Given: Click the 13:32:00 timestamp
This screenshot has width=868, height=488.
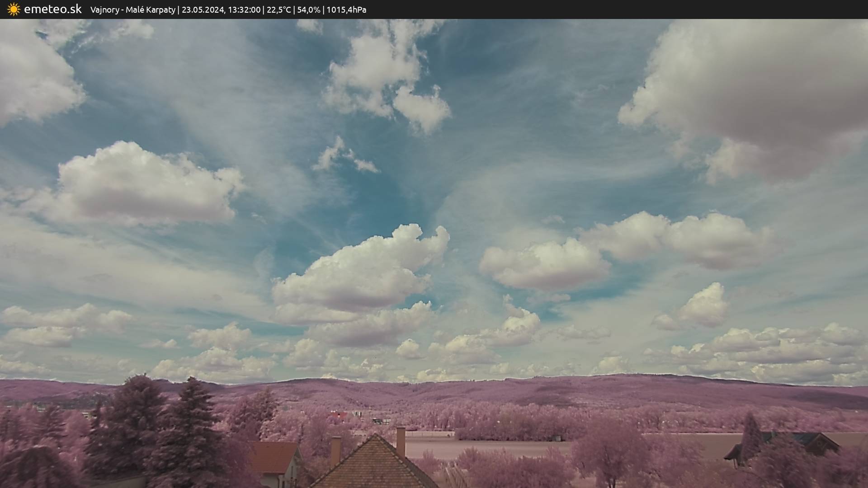Looking at the screenshot, I should coord(244,9).
